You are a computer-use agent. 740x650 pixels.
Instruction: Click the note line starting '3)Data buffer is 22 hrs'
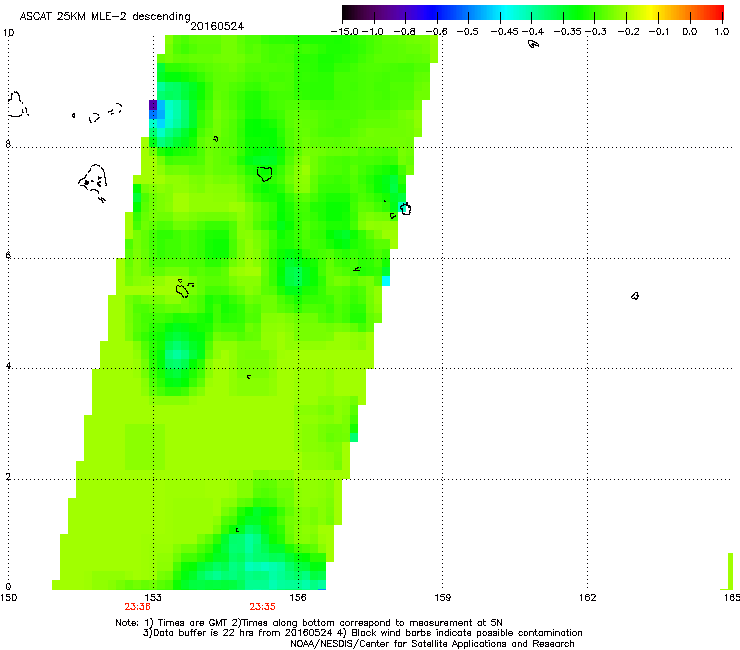click(362, 633)
